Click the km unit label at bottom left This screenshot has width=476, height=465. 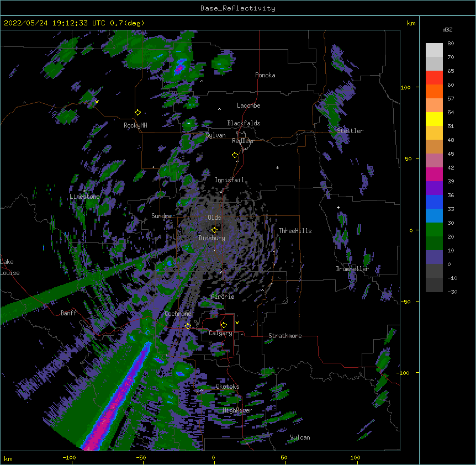tap(8, 458)
